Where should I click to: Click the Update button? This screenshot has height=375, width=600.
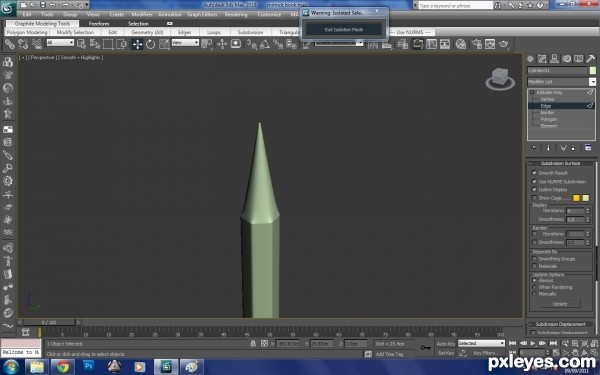560,304
